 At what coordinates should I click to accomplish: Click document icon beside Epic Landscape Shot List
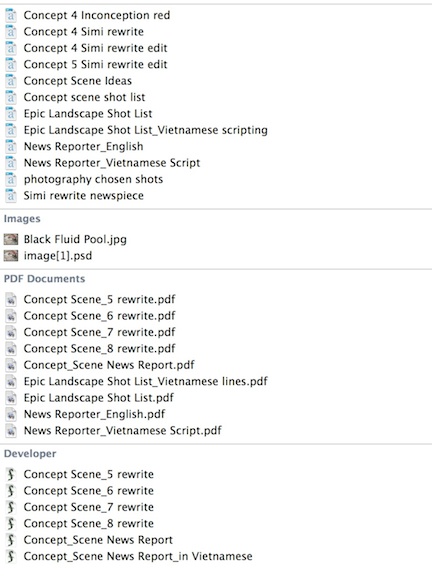(x=11, y=114)
